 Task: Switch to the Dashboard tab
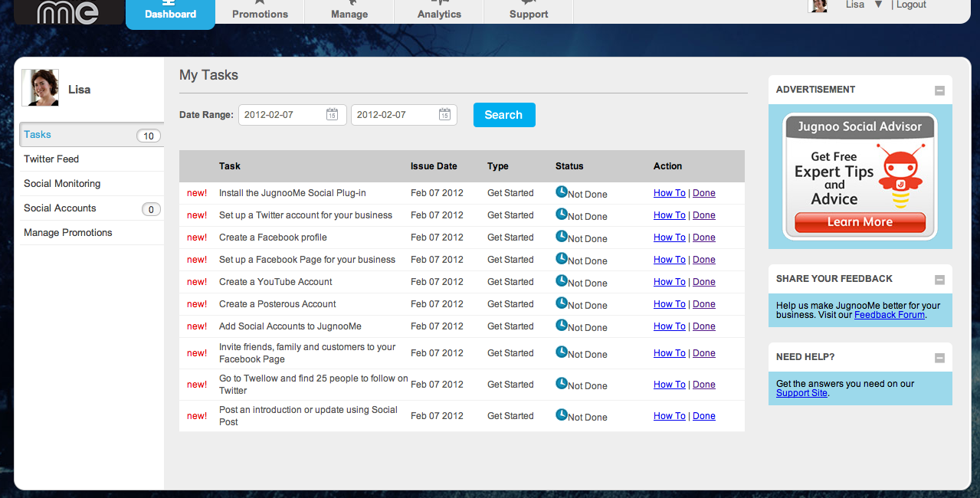[170, 14]
